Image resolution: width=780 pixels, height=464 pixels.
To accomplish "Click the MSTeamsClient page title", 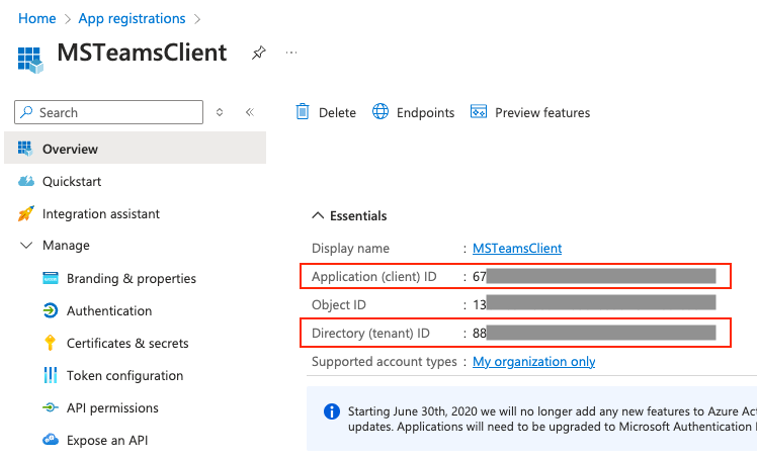I will tap(142, 53).
